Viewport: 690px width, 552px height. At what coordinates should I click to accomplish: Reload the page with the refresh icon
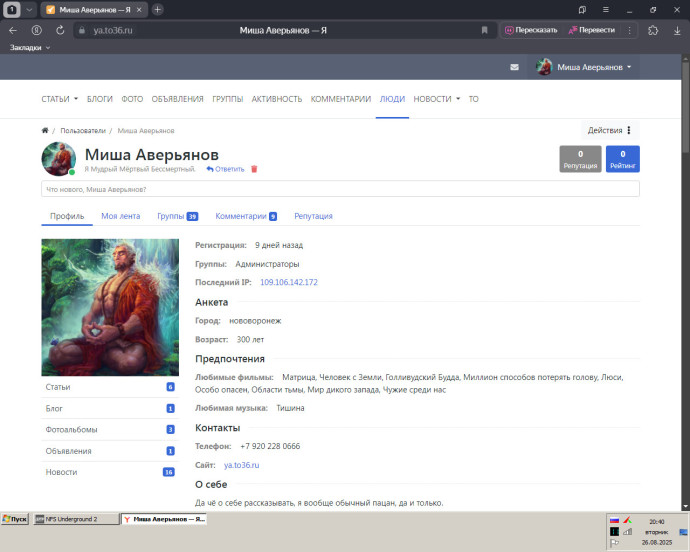click(60, 30)
